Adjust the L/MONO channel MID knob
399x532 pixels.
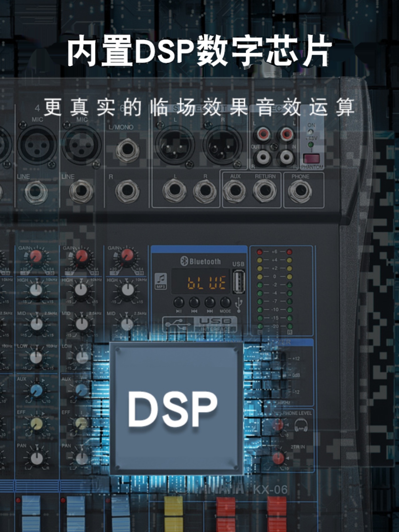coord(127,324)
